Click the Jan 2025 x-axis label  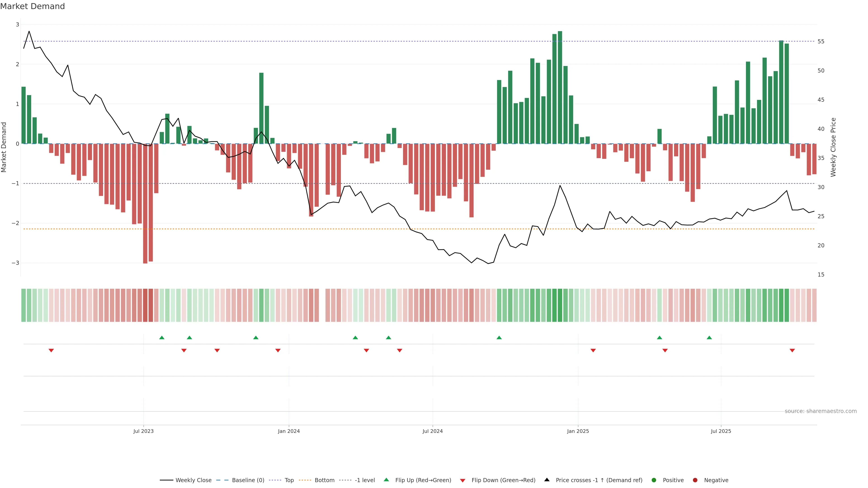point(578,431)
